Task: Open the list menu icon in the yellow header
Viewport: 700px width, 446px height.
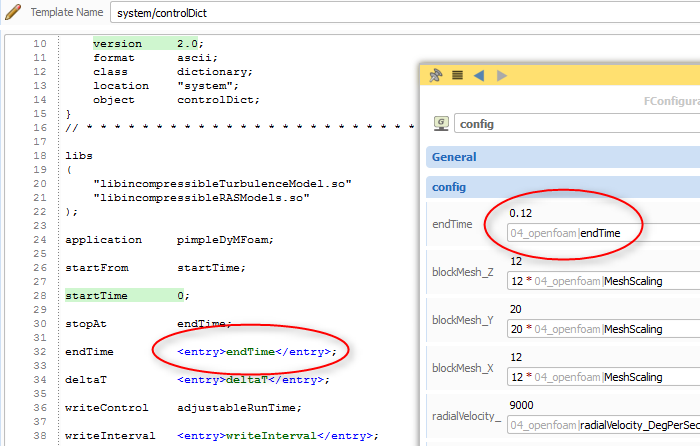Action: 457,75
